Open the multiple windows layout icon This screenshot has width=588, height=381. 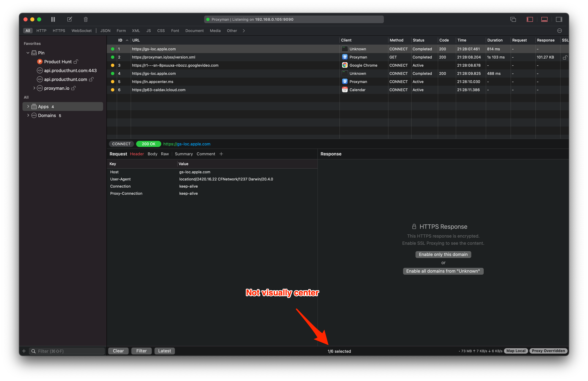(513, 19)
